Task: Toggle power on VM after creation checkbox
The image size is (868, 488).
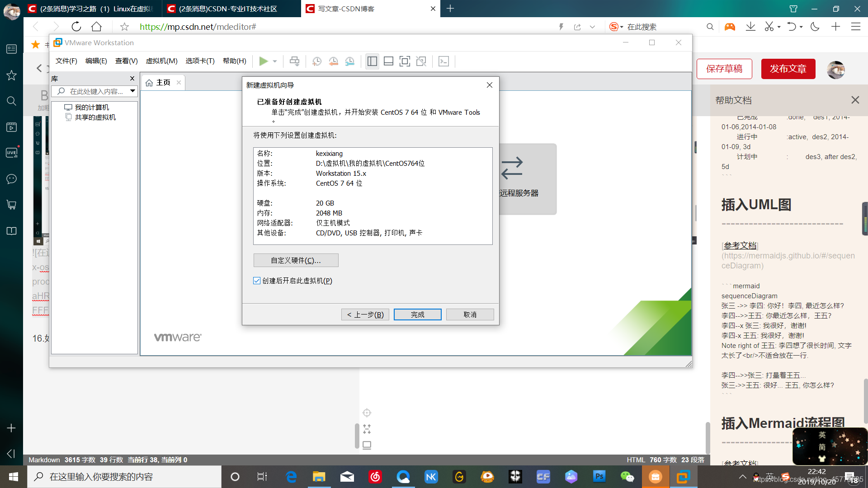Action: (257, 281)
